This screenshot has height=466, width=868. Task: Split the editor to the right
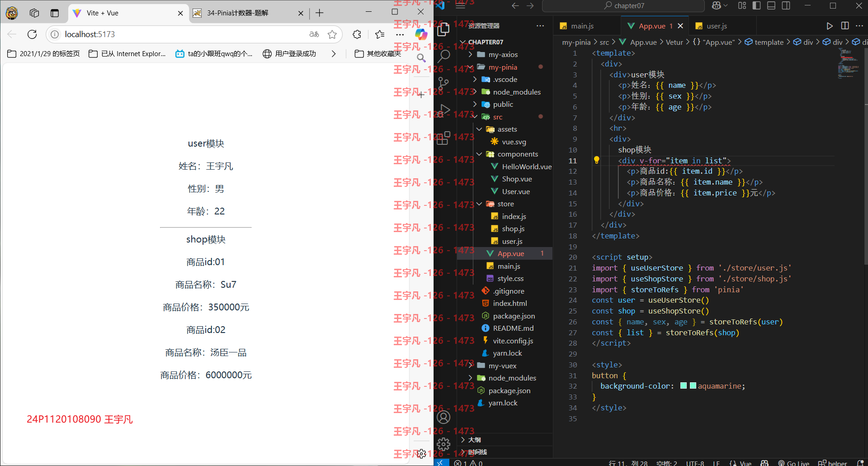point(845,26)
